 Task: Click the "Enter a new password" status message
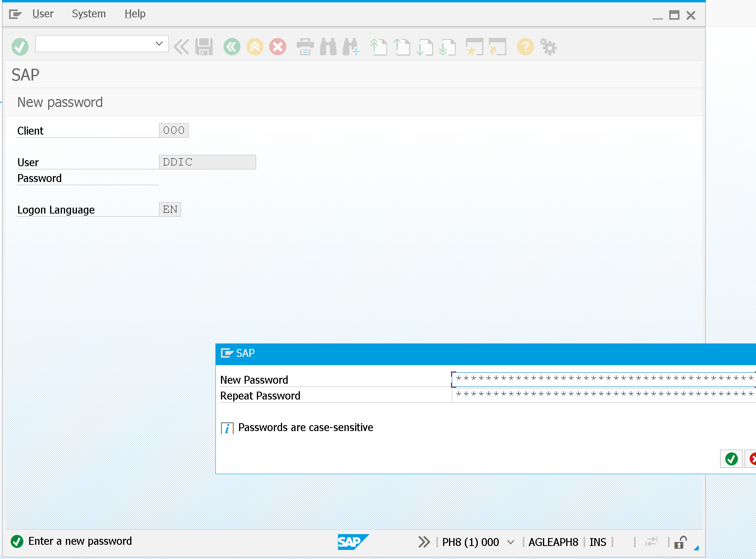[x=80, y=541]
